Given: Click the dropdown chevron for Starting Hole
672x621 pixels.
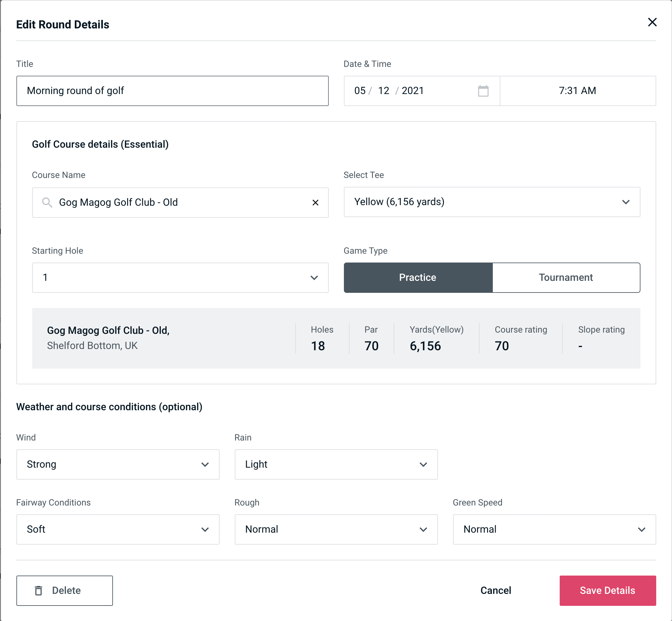Looking at the screenshot, I should pos(314,278).
